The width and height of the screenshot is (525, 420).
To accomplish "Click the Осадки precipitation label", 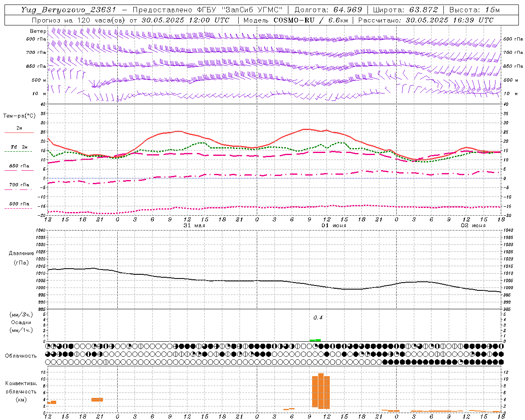I will 21,322.
